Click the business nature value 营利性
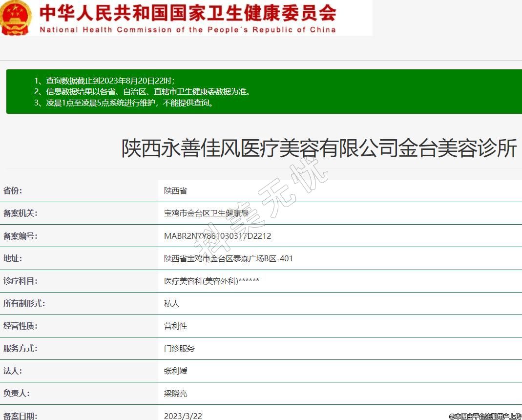Viewport: 522px width, 420px height. pos(175,326)
